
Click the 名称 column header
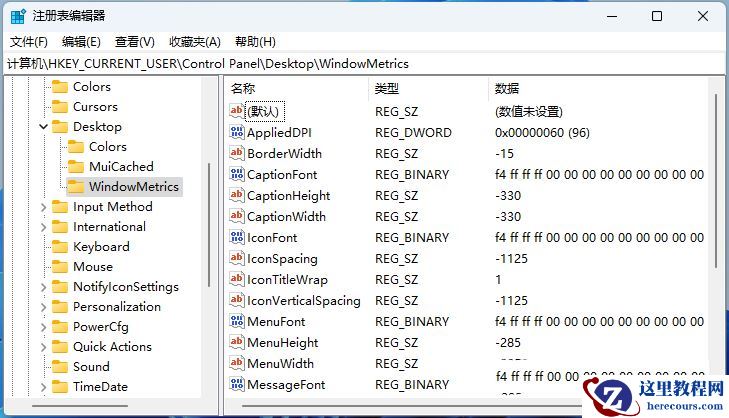pos(298,88)
